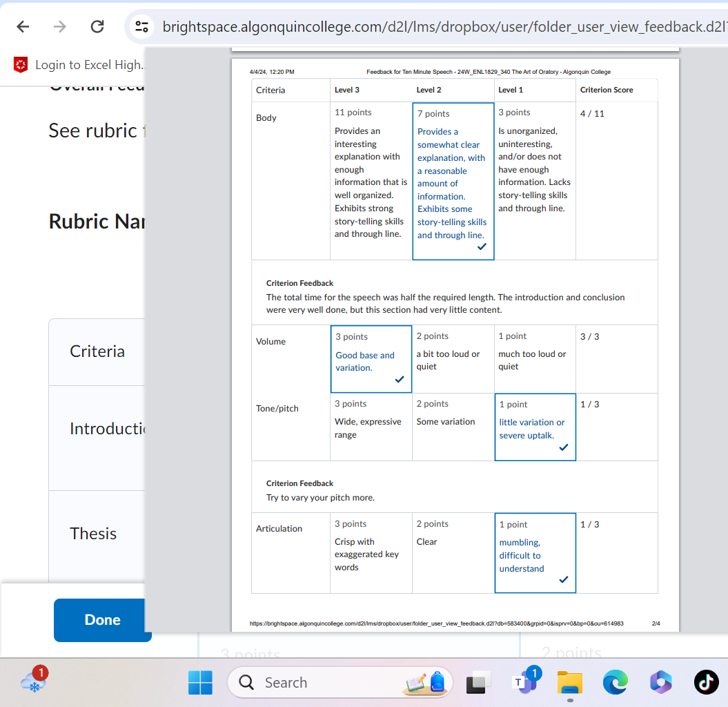This screenshot has height=707, width=728.
Task: Click the Done button
Action: 103,620
